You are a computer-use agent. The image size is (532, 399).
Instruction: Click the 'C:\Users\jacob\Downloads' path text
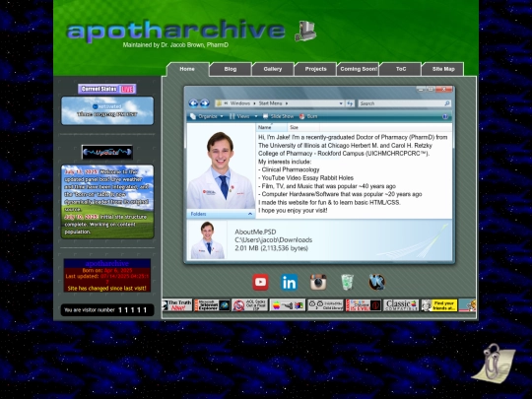274,240
